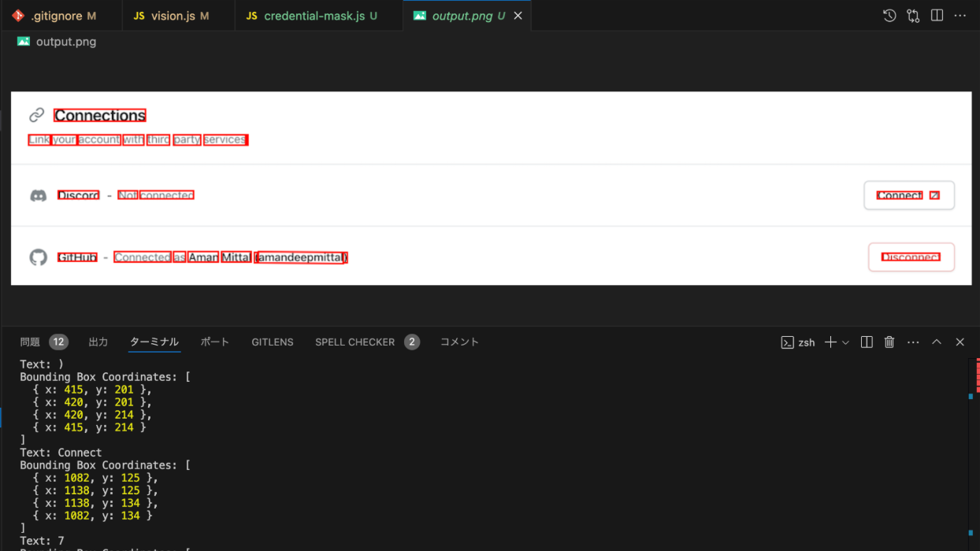The image size is (980, 551).
Task: Click the 2 badge on Spell Checker
Action: (x=412, y=342)
